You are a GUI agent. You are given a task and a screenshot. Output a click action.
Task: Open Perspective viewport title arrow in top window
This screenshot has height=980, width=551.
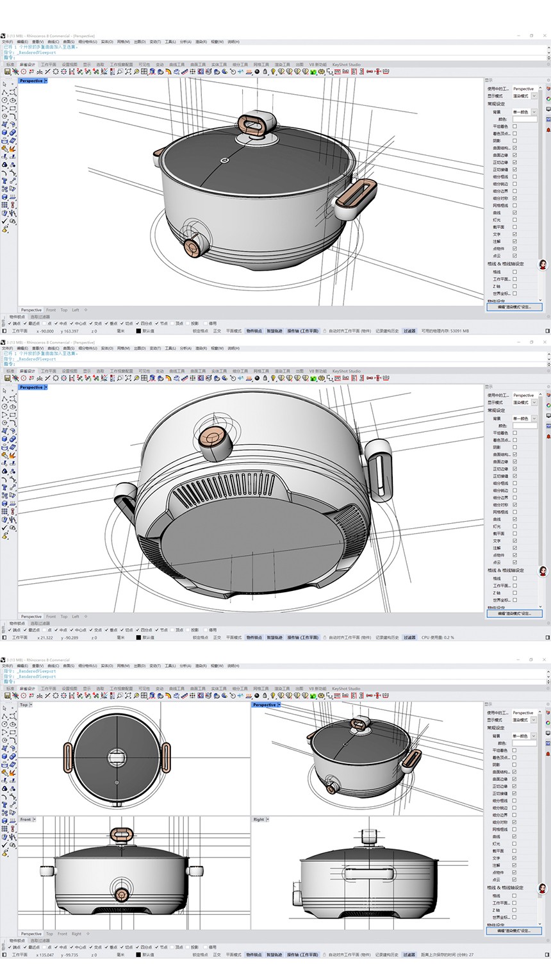pos(45,81)
